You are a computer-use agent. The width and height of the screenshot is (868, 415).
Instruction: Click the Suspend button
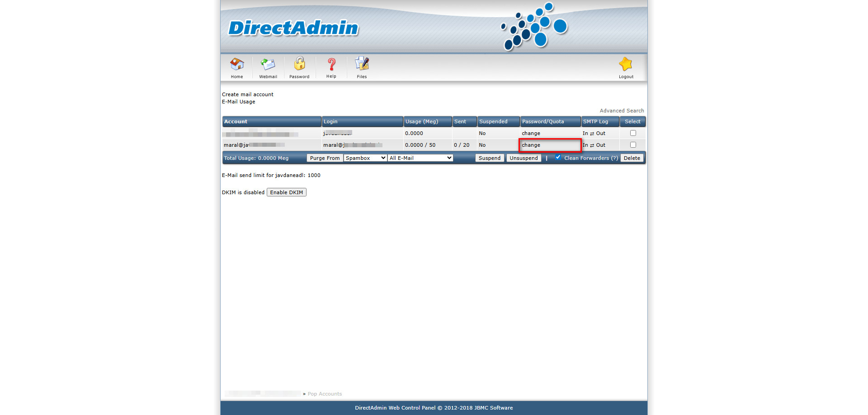pyautogui.click(x=489, y=158)
